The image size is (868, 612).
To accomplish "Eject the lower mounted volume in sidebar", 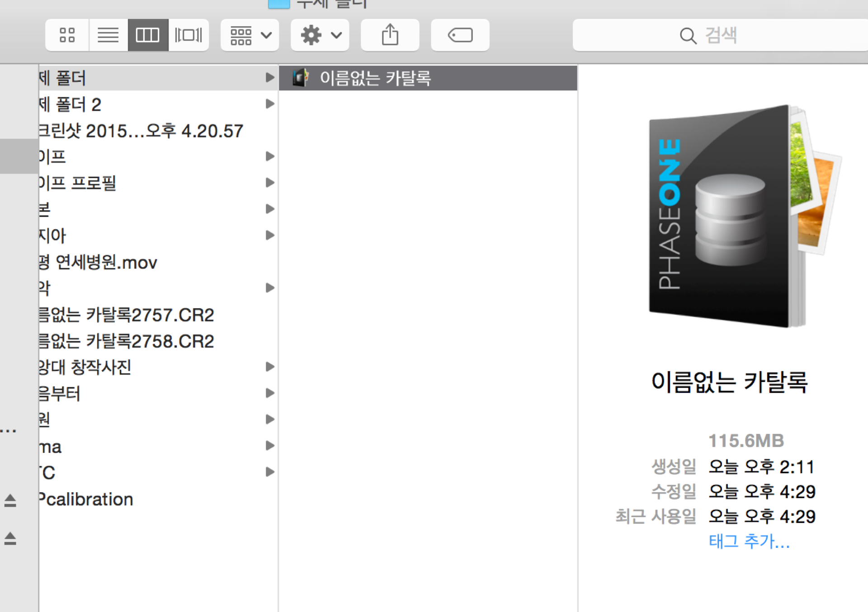I will pos(10,538).
